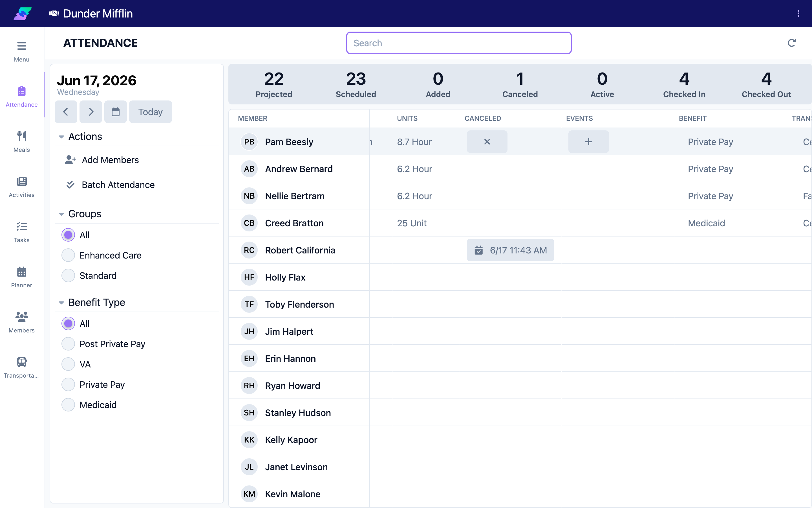
Task: Click the Canceled stat count
Action: [520, 79]
